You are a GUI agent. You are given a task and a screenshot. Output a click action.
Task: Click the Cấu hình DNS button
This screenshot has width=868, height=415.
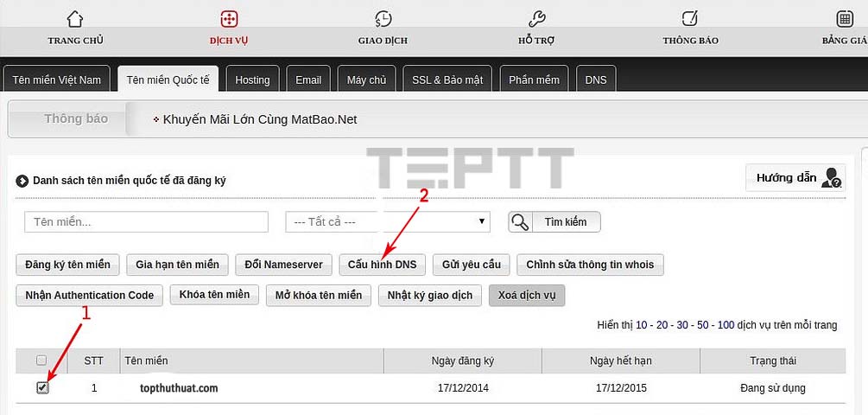tap(382, 265)
